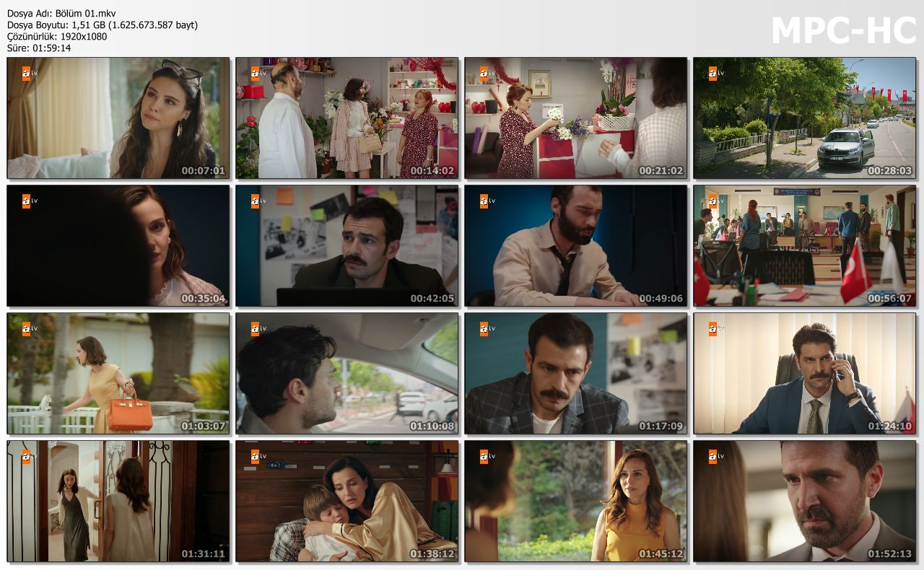Open the police office thumbnail at 00:56:07
This screenshot has height=570, width=924.
point(805,246)
